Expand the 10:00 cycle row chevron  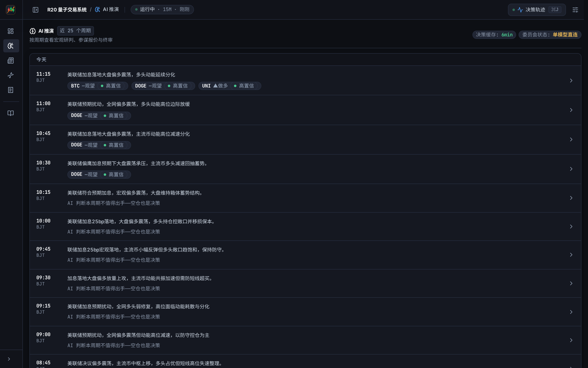click(571, 227)
